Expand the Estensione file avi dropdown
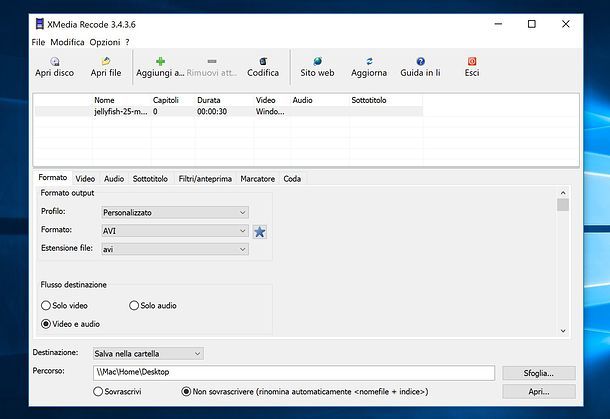 (175, 249)
